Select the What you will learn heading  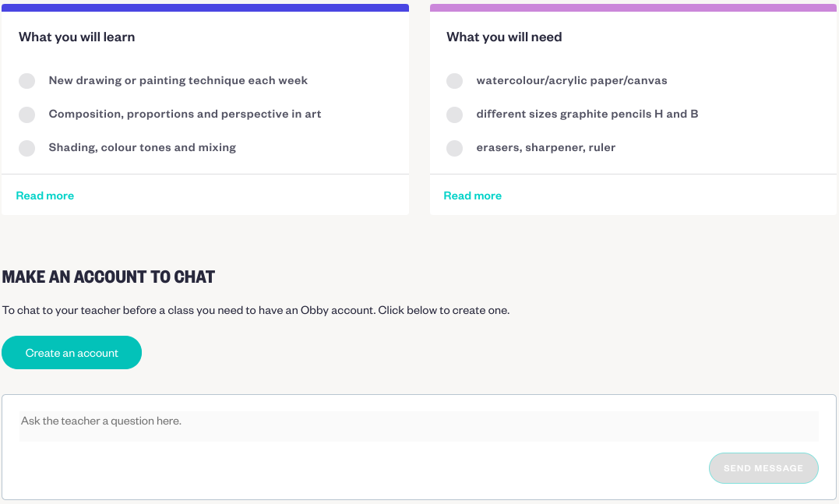point(76,37)
